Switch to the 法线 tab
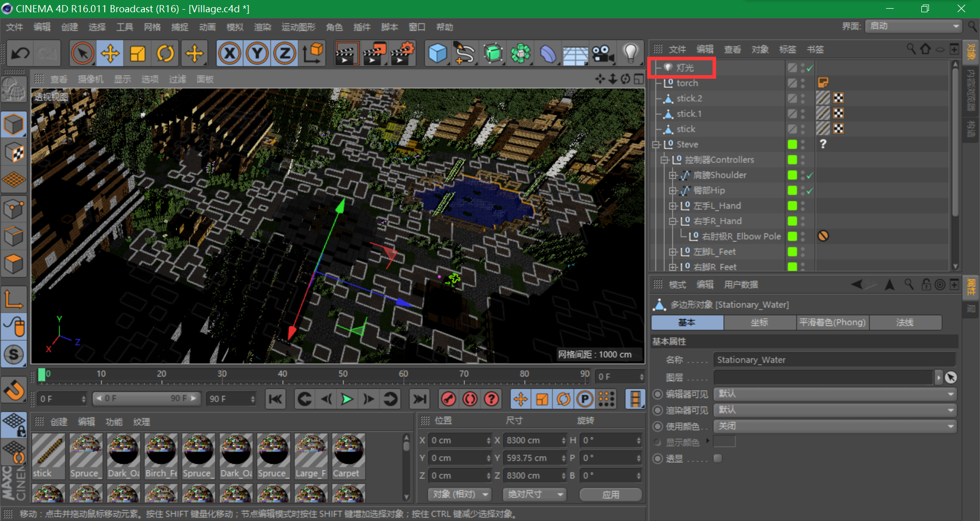980x521 pixels. click(x=905, y=322)
